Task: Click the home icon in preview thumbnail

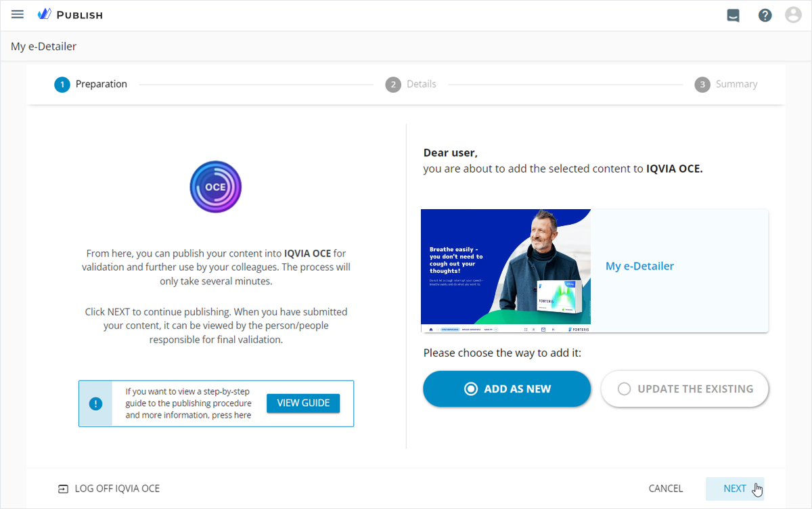Action: point(431,329)
